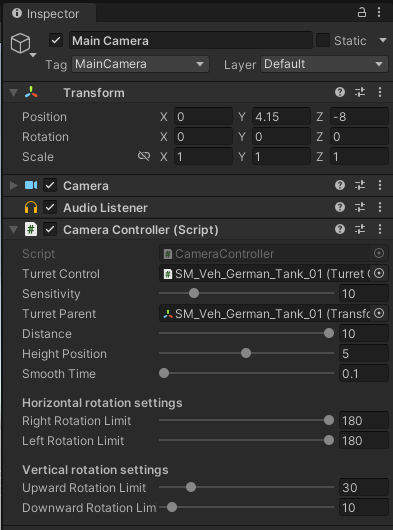The width and height of the screenshot is (393, 530).
Task: Open the Static flags dropdown arrow
Action: coord(383,40)
